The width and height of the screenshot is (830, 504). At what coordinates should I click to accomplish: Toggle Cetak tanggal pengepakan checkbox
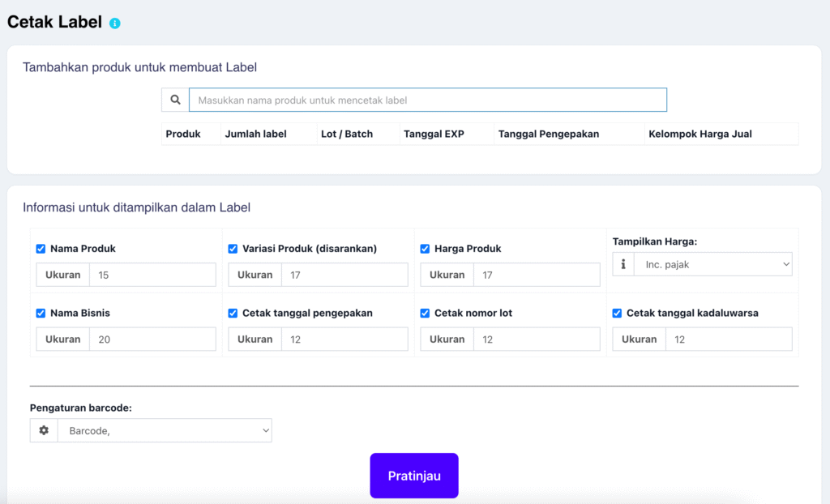click(233, 313)
